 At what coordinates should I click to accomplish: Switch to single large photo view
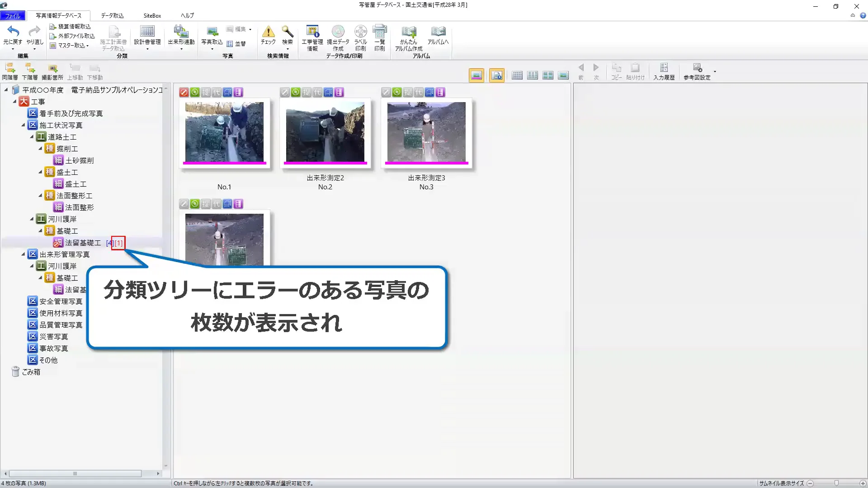coord(563,75)
